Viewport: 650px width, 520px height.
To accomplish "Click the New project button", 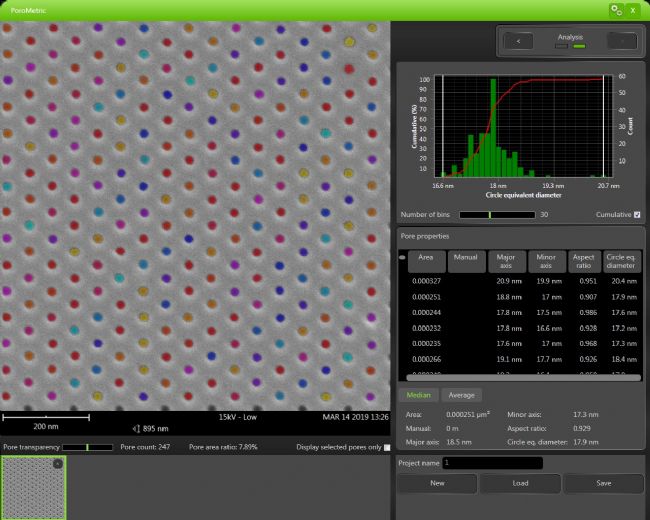I will pos(436,483).
